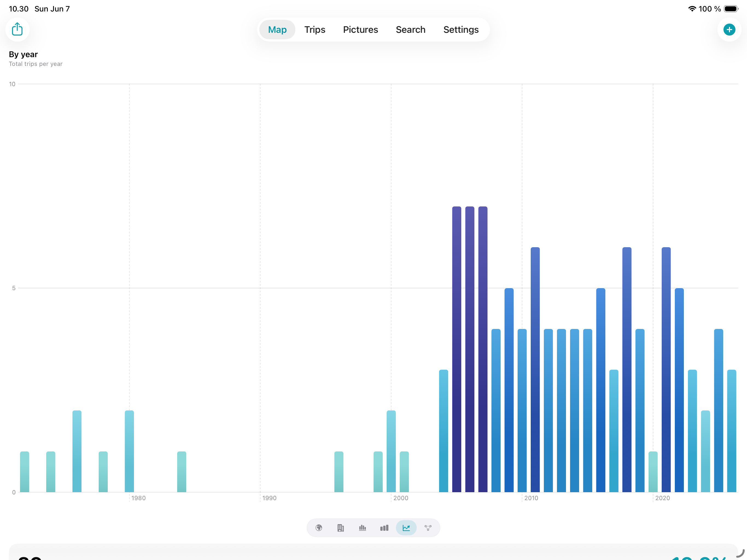
Task: Open the Pictures tab
Action: [360, 30]
